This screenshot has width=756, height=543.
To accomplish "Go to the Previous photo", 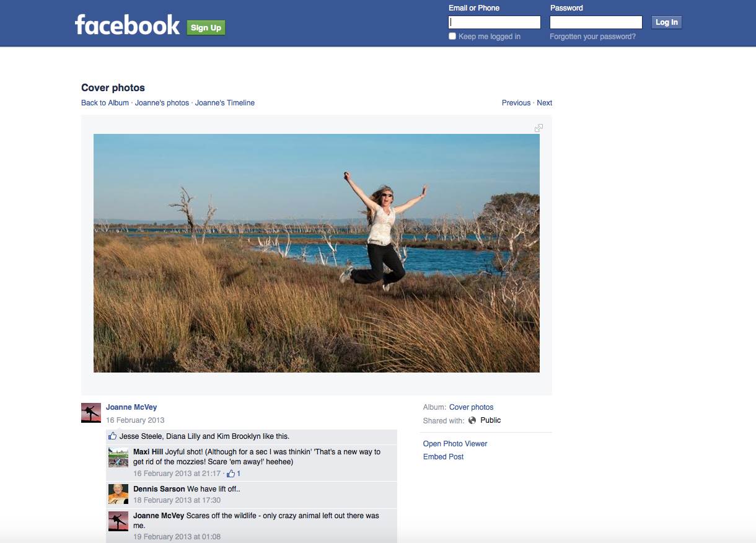I will [x=516, y=103].
